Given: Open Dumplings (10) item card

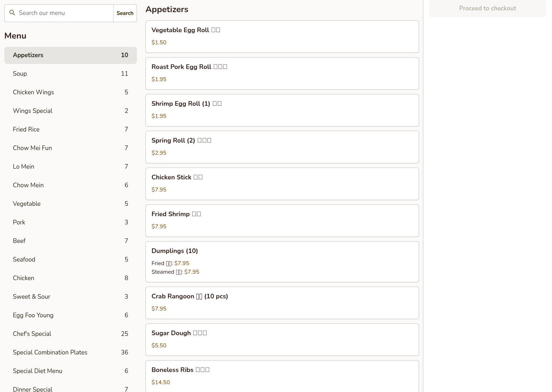Looking at the screenshot, I should pyautogui.click(x=282, y=262).
